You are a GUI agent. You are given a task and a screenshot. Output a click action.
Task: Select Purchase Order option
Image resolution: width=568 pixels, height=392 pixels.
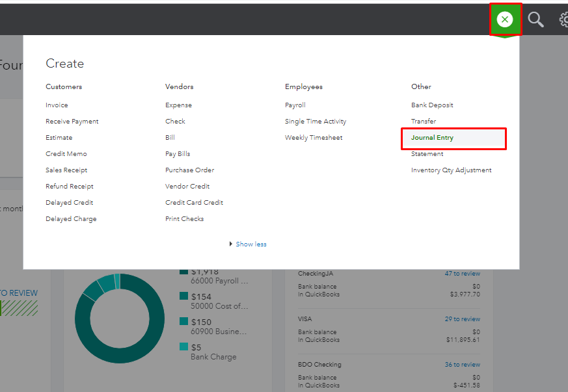click(189, 170)
